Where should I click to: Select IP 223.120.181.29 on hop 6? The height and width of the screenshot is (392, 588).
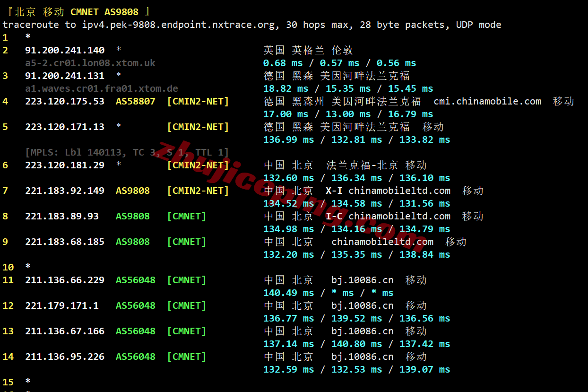coord(65,165)
